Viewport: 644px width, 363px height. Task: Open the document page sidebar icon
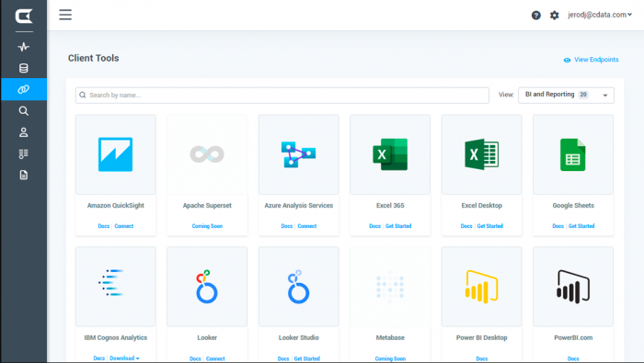(x=23, y=176)
